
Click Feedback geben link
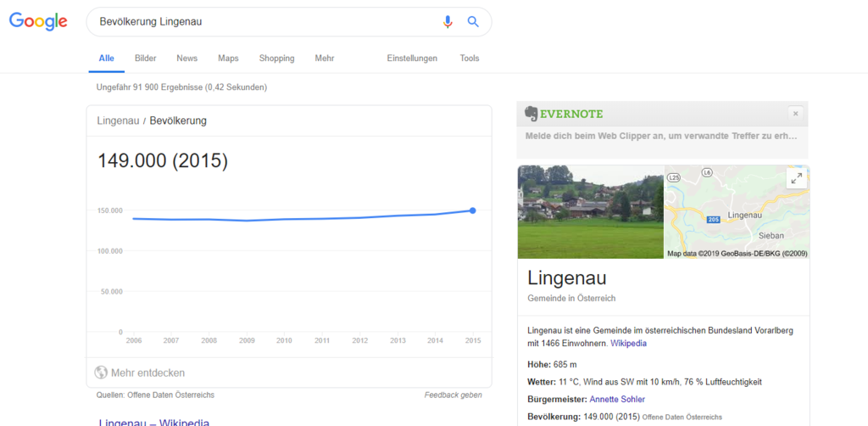pyautogui.click(x=453, y=395)
